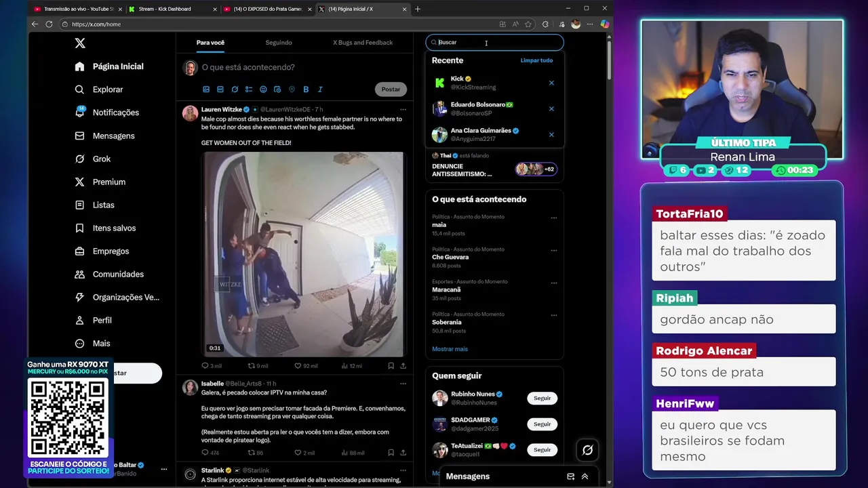Toggle italic formatting in the composer

pos(320,89)
